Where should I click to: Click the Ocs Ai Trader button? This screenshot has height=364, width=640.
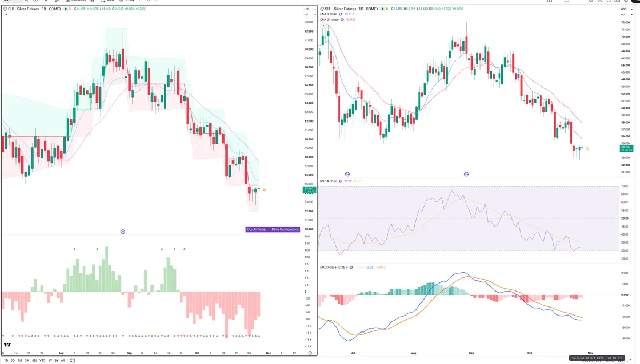[256, 229]
